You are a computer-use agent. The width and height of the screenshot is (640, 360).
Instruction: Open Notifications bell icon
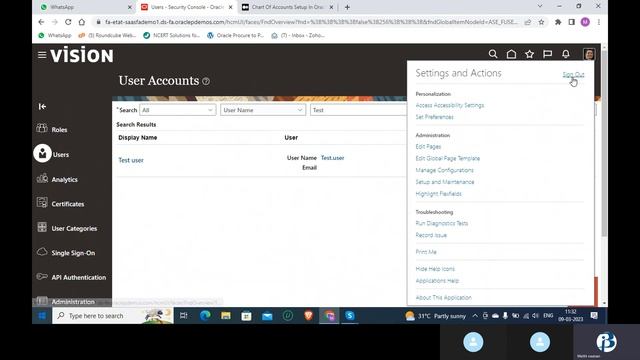click(566, 54)
